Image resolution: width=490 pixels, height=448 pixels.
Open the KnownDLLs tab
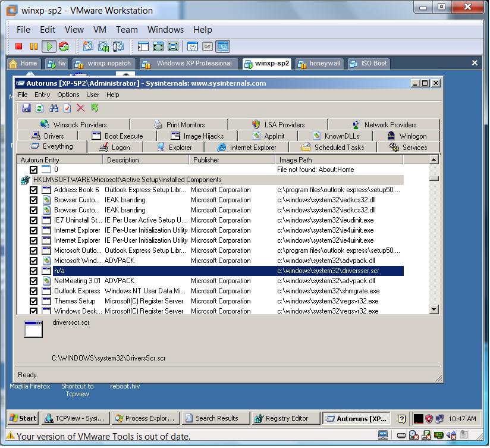coord(335,136)
